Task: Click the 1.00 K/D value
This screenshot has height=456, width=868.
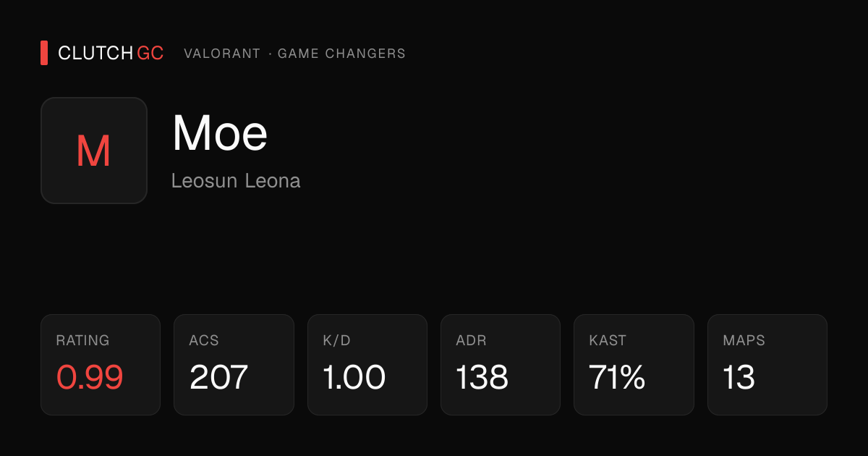Action: [354, 377]
